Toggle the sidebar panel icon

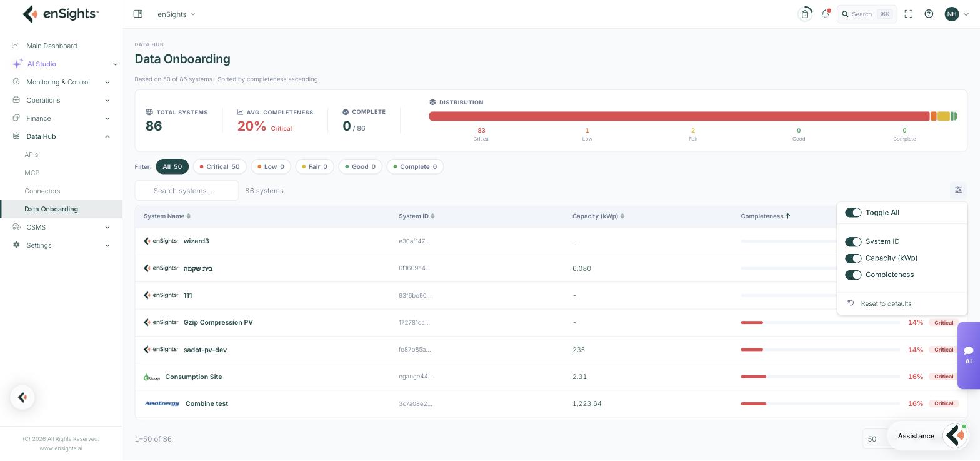pos(138,14)
